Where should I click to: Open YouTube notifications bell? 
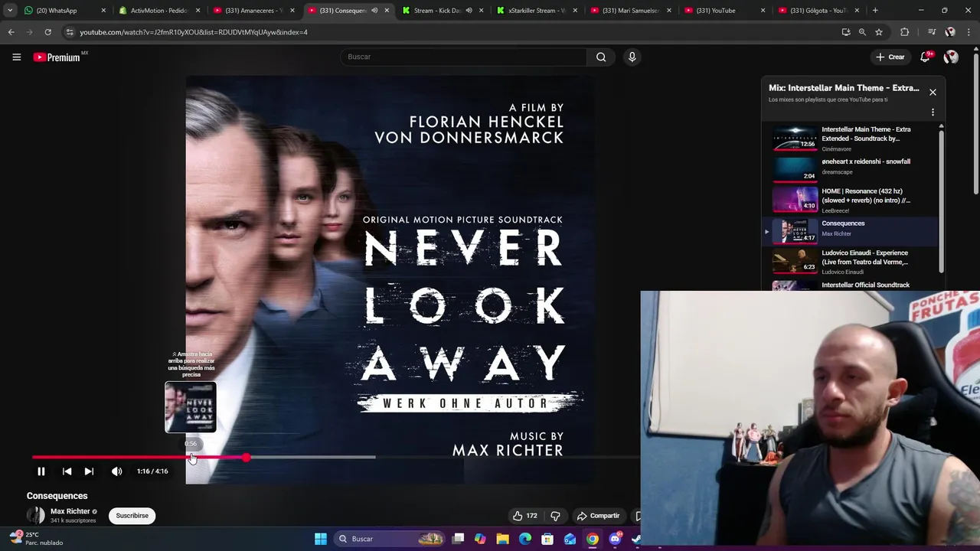(925, 57)
